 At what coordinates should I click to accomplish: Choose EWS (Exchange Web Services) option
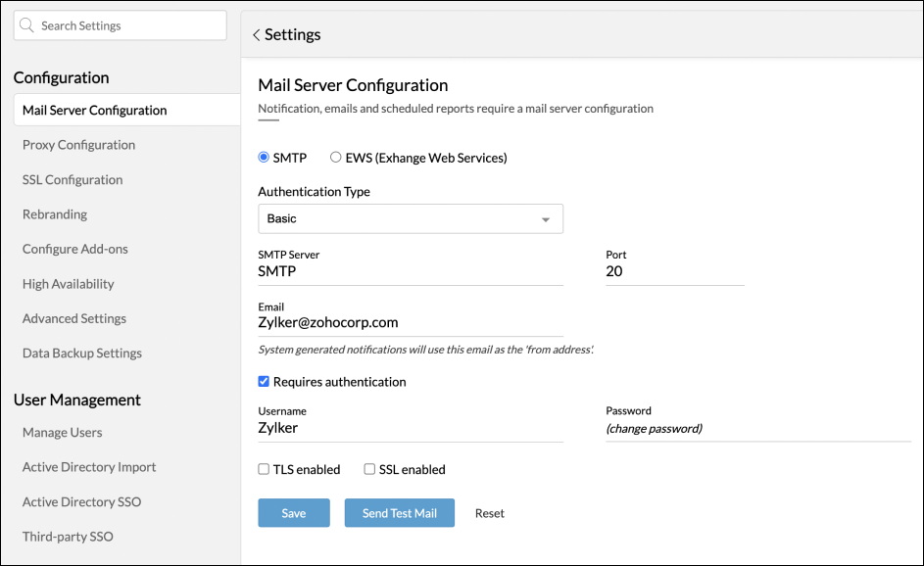click(336, 158)
